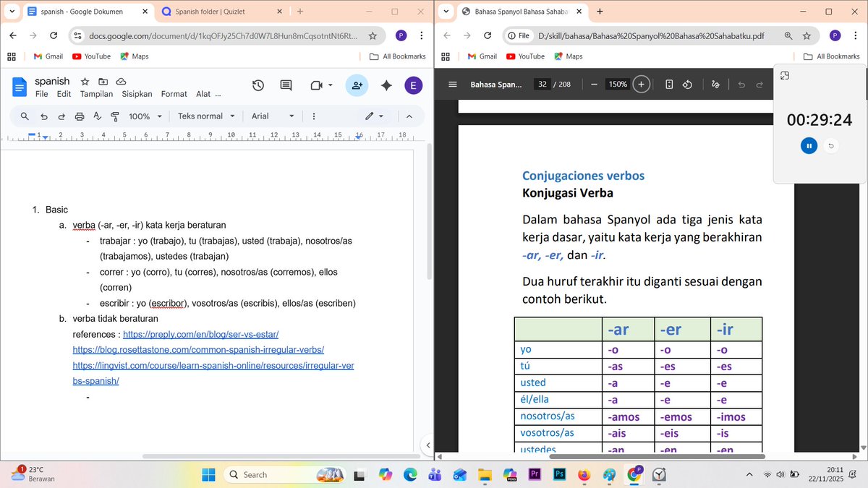Select the paint format tool
The height and width of the screenshot is (488, 868).
click(x=114, y=116)
